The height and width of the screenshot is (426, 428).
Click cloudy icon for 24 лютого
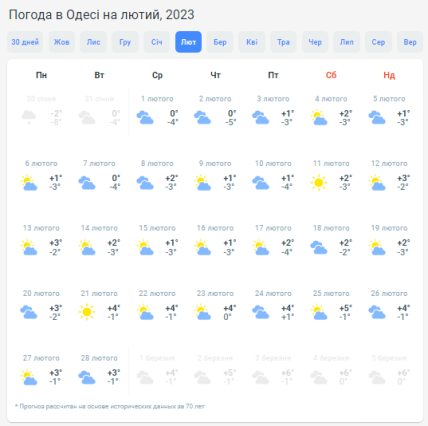pyautogui.click(x=261, y=312)
